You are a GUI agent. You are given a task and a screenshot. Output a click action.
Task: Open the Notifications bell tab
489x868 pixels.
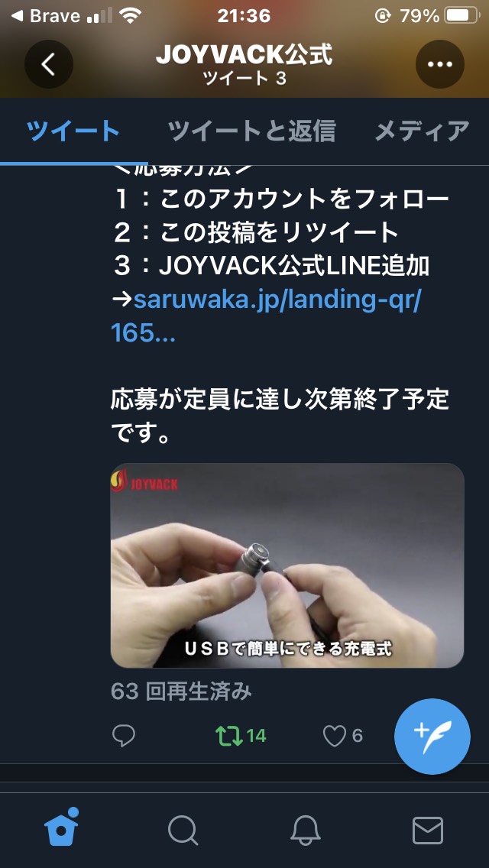tap(306, 831)
